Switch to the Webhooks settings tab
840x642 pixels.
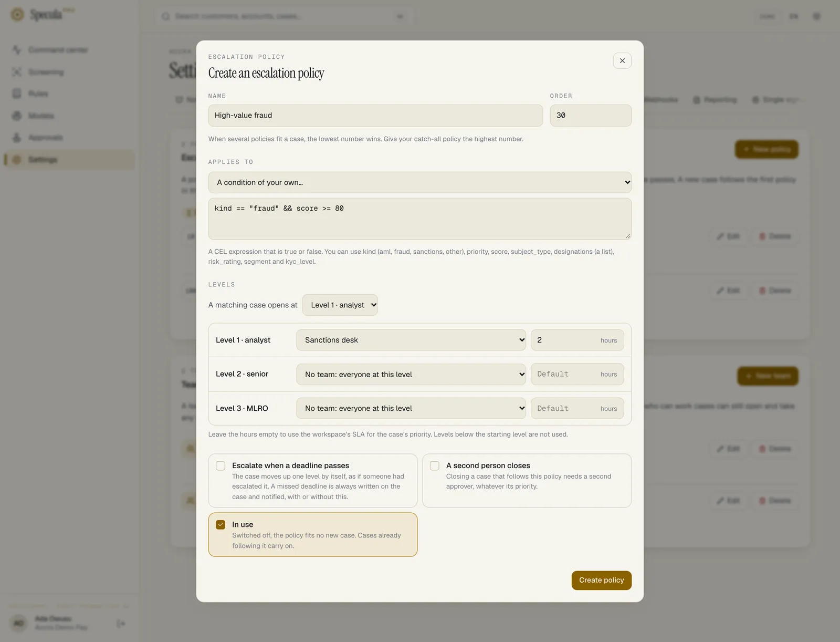click(660, 100)
